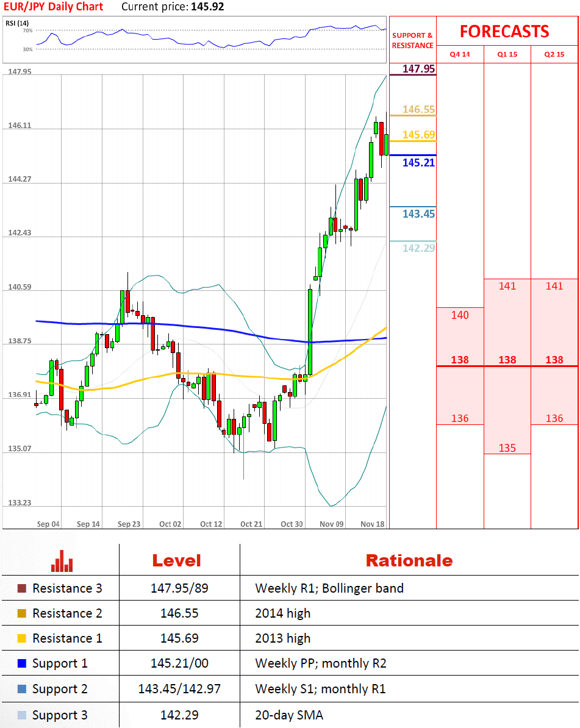Click the 'Sep 23' date axis label
This screenshot has height=728, width=580.
(x=129, y=524)
